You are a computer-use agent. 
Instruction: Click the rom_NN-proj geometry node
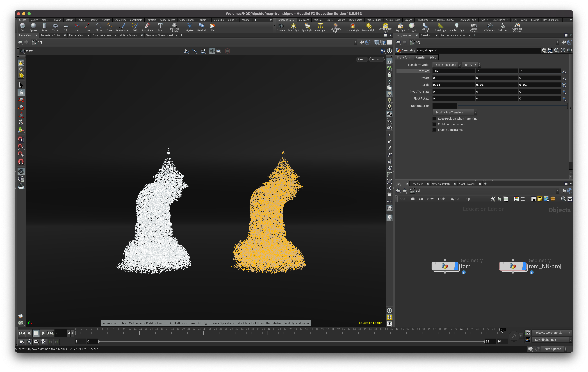512,266
